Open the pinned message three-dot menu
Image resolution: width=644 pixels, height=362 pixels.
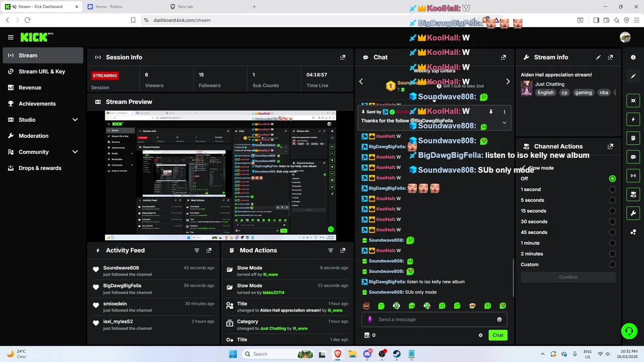click(x=504, y=112)
